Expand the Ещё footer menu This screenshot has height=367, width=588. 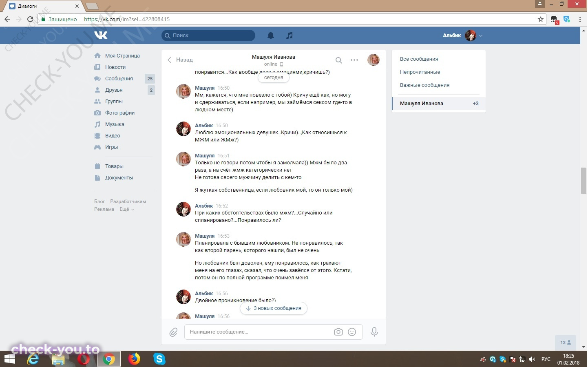click(126, 209)
